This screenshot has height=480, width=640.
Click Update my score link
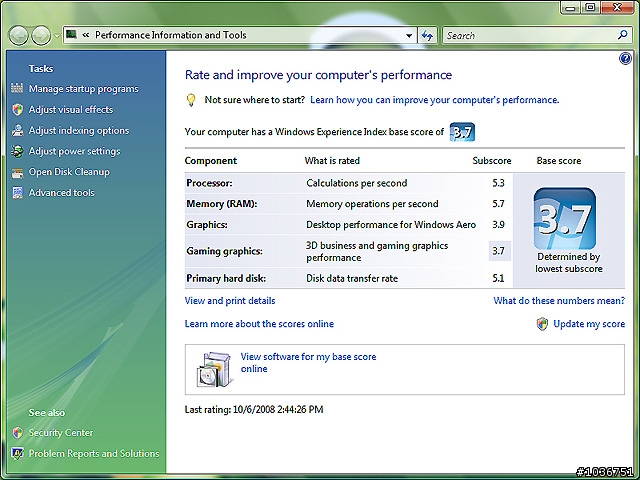(x=589, y=324)
